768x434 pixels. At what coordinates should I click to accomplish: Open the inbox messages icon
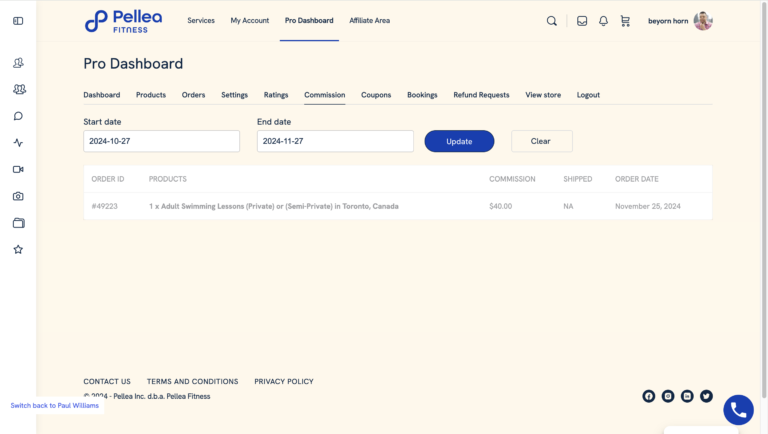(582, 21)
